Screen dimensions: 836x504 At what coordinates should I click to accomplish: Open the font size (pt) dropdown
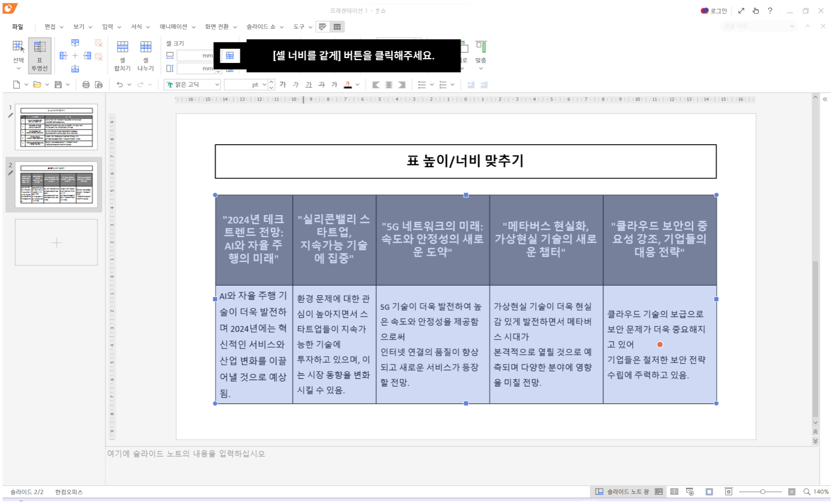click(x=264, y=84)
